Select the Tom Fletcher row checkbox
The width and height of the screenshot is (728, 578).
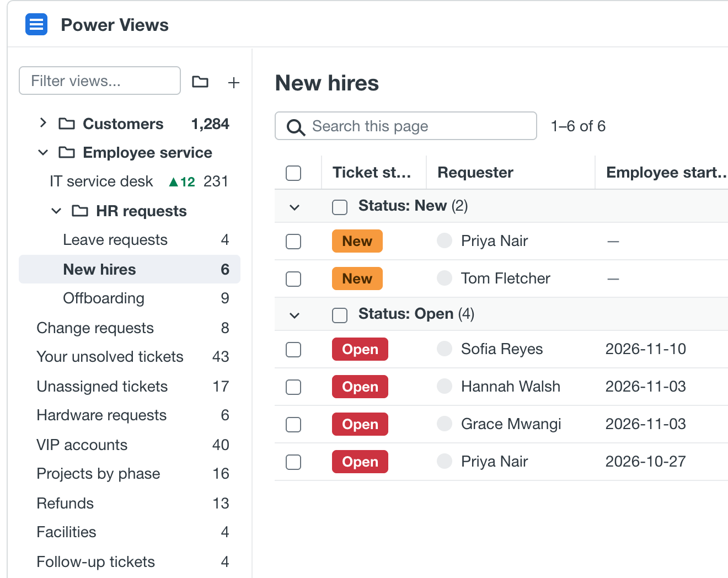click(x=293, y=279)
